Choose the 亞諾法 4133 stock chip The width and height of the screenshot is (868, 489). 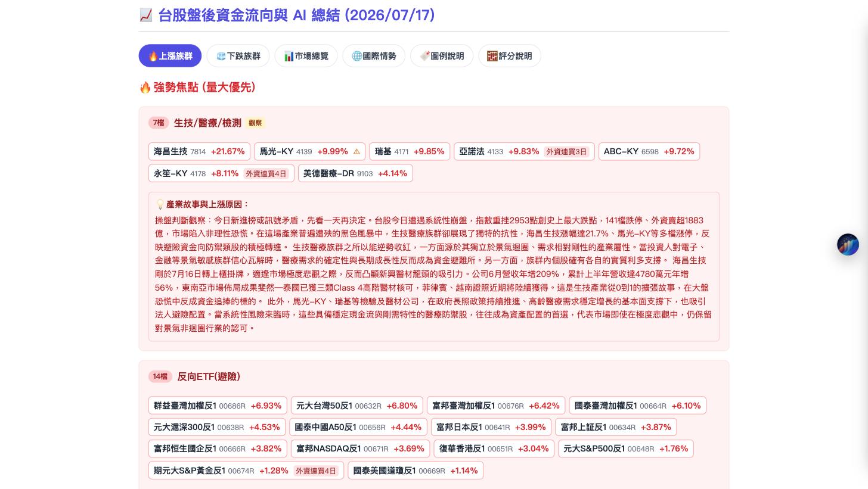[x=524, y=151]
